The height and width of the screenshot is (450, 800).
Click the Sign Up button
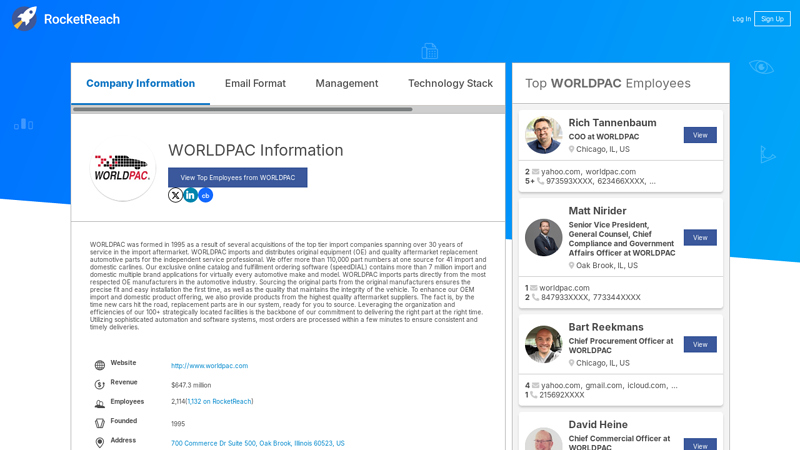[772, 19]
